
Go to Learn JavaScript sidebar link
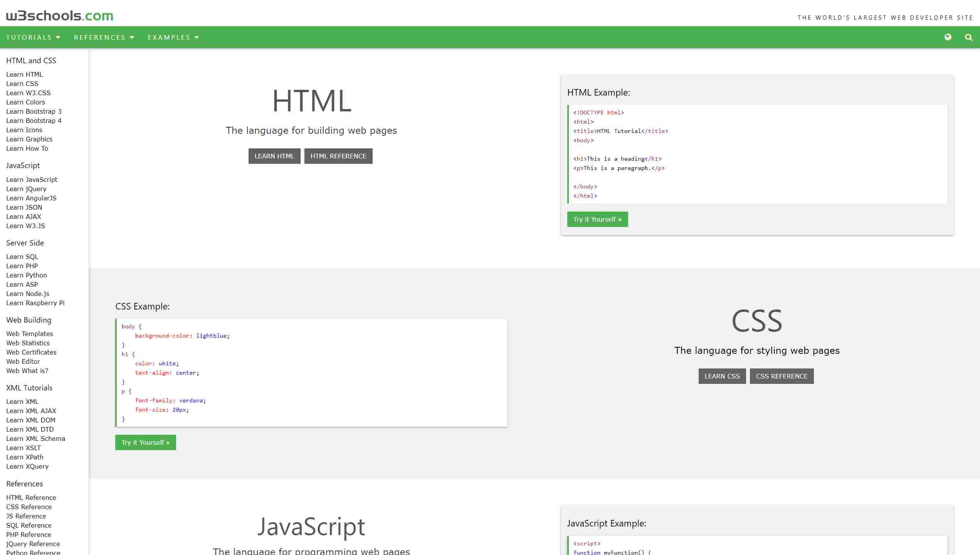32,180
